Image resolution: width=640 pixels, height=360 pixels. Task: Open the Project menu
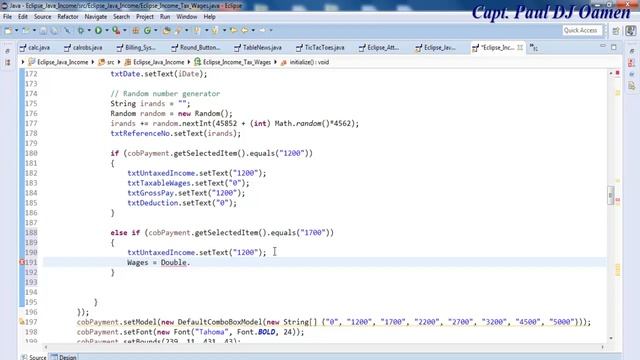tap(144, 17)
